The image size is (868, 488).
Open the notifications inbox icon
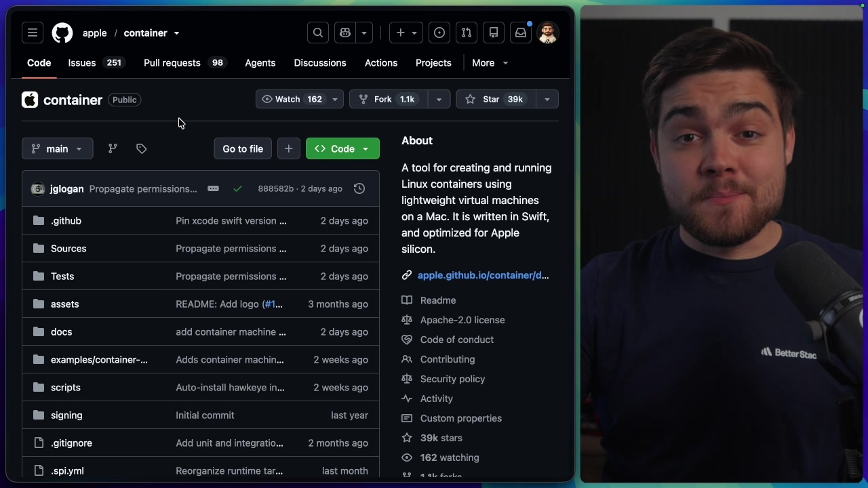[521, 33]
